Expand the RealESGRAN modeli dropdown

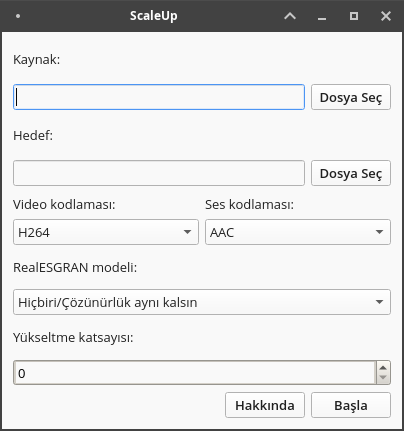click(202, 302)
